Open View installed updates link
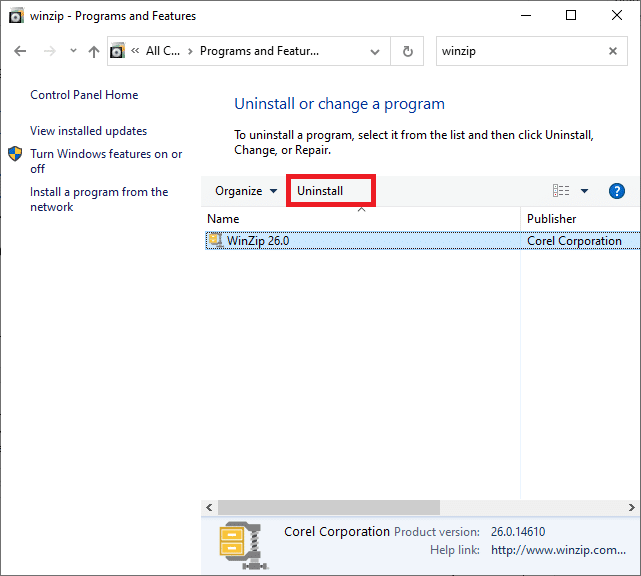 pos(88,131)
